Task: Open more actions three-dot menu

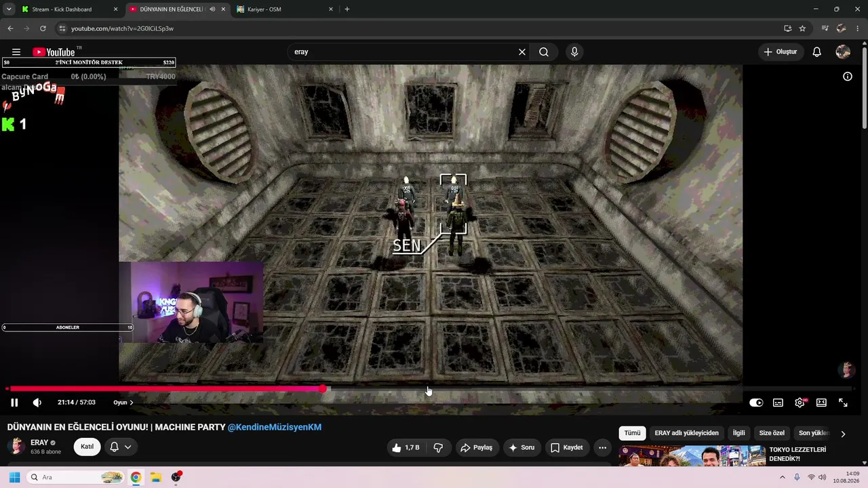Action: pos(602,447)
